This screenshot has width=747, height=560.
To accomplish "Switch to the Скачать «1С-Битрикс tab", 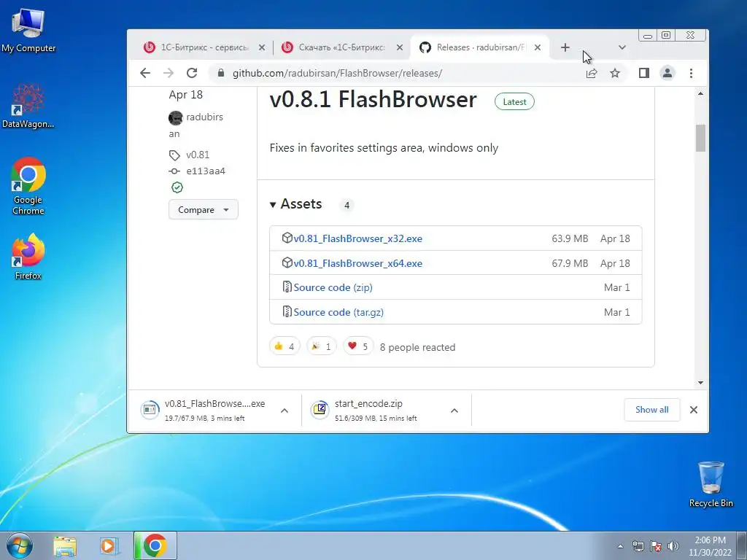I will 341,47.
